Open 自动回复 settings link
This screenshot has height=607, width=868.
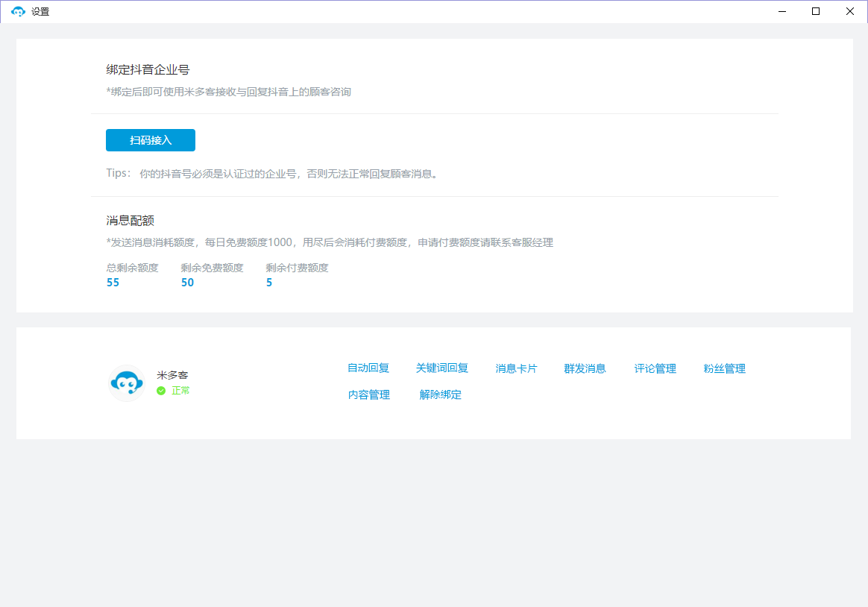pos(368,368)
